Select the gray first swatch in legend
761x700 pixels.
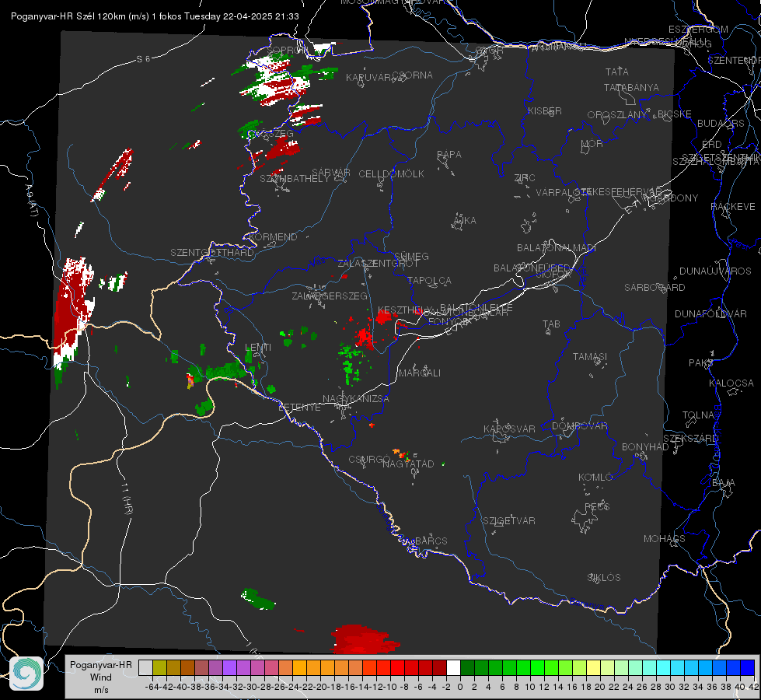pos(145,667)
